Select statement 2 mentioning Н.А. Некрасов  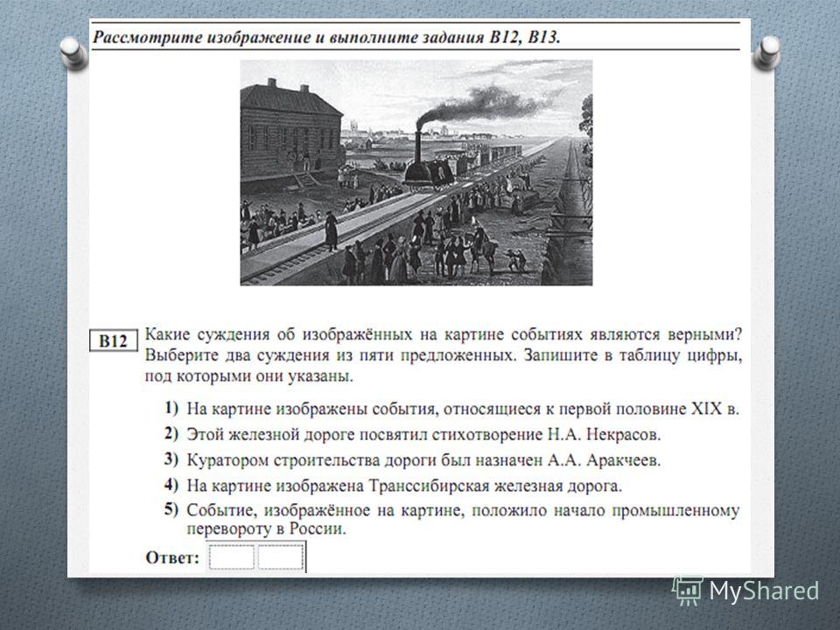point(412,435)
